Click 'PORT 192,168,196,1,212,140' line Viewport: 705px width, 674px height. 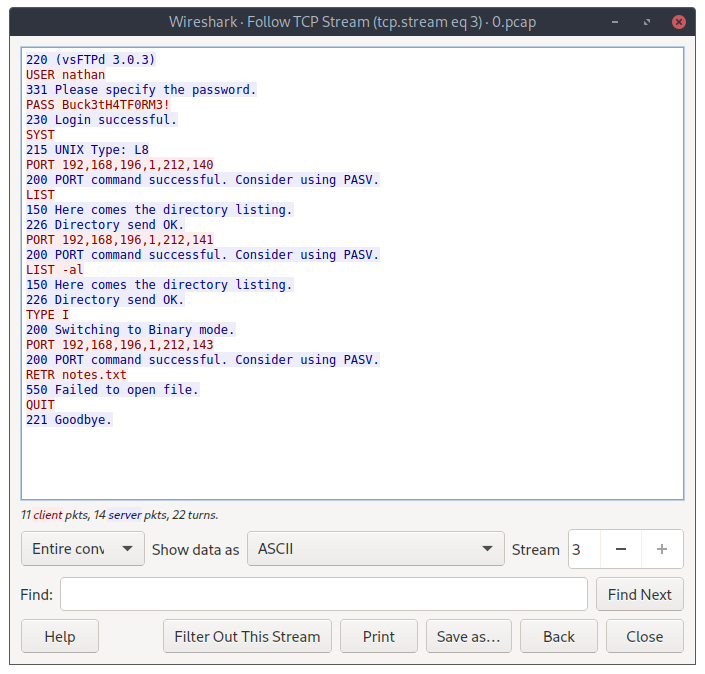(120, 165)
